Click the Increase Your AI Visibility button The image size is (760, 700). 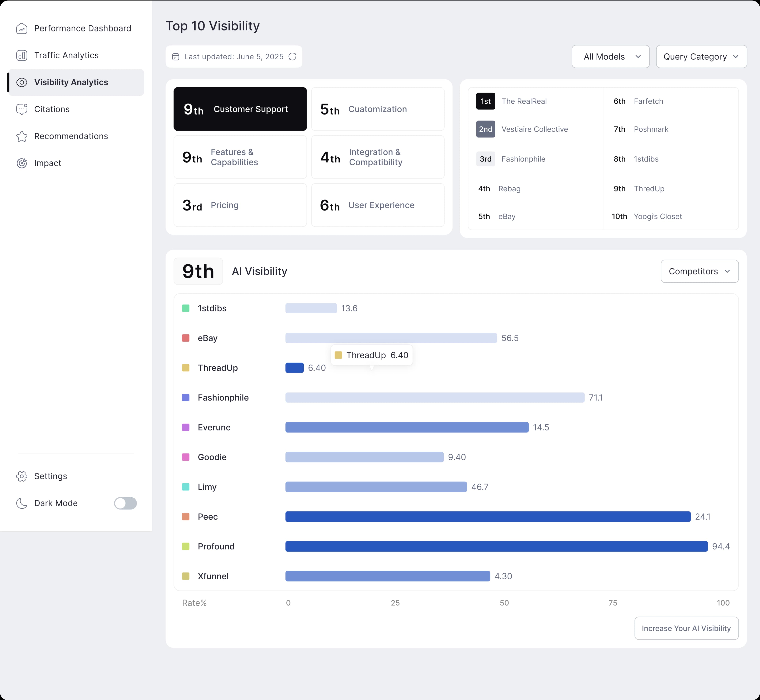[x=686, y=628]
